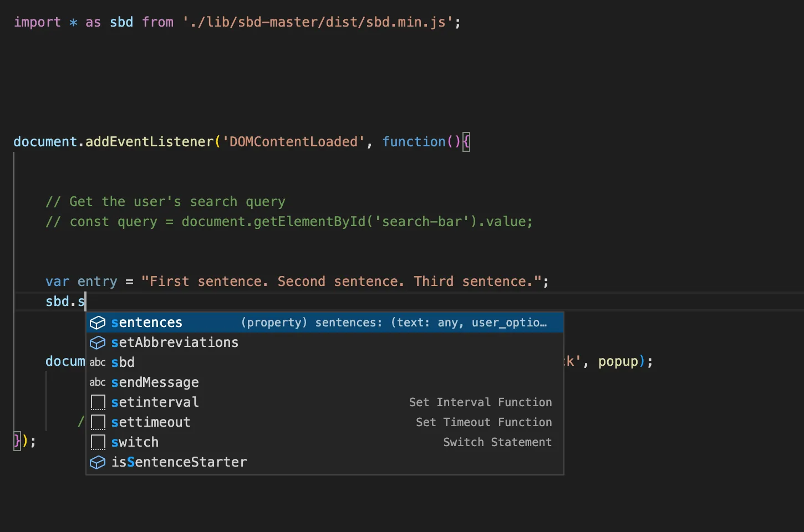Click the popup argument in the code
Screen dimensions: 804x532
click(x=618, y=361)
